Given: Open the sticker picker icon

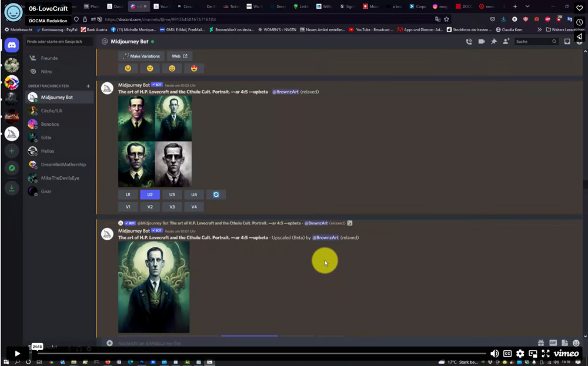Looking at the screenshot, I should [564, 343].
